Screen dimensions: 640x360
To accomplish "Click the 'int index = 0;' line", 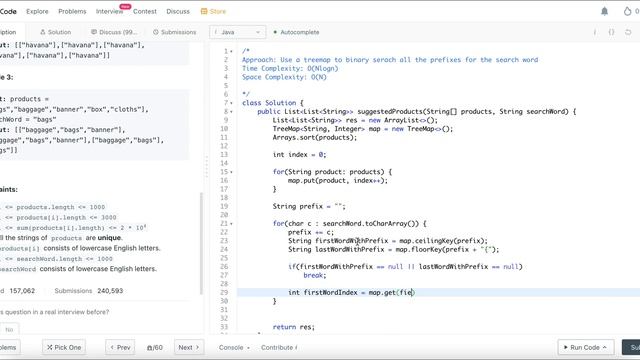I will tap(299, 155).
